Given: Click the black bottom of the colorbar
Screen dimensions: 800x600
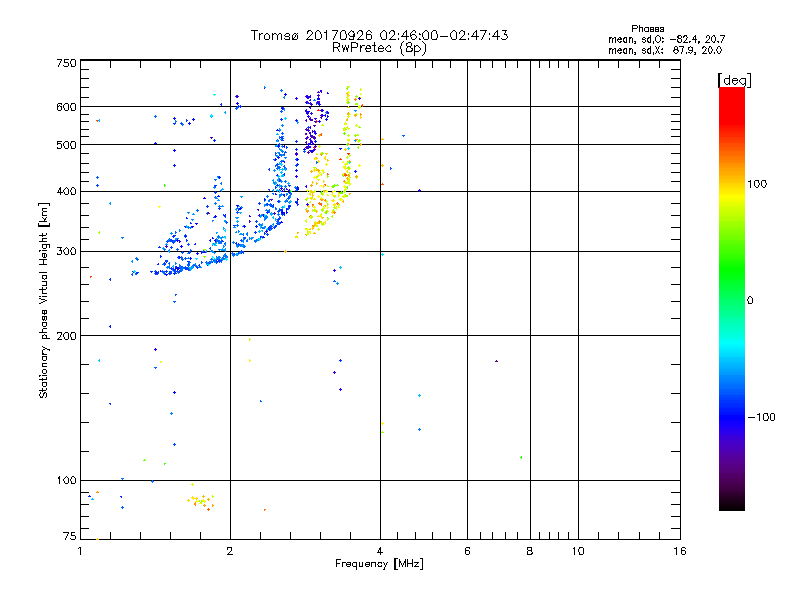Looking at the screenshot, I should 732,503.
